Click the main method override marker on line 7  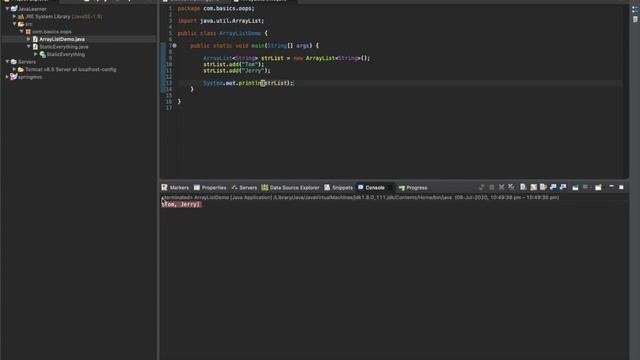[174, 46]
